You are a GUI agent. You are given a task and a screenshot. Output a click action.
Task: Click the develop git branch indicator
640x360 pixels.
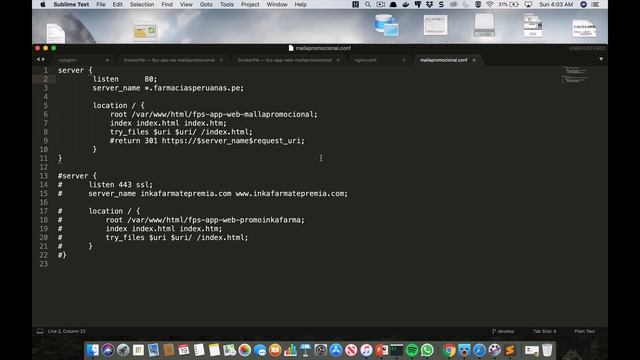point(503,331)
